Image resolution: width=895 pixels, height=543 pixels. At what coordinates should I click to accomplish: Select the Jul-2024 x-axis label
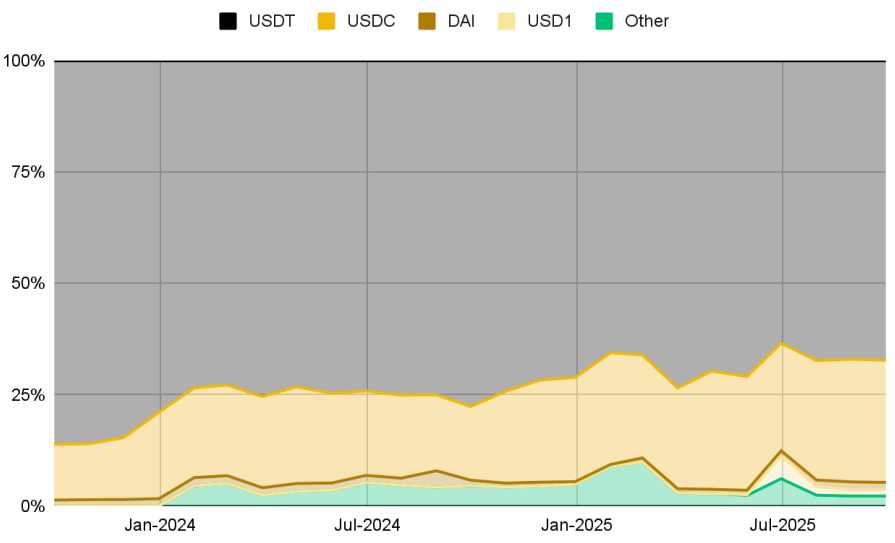367,525
